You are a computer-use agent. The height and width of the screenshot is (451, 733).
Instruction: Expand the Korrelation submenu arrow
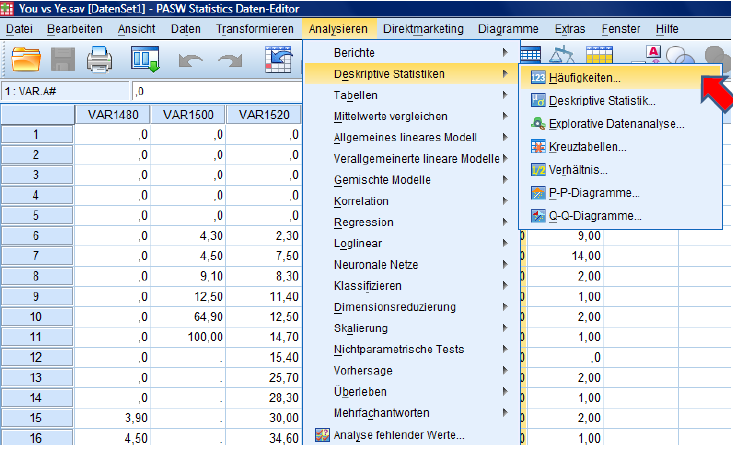(x=505, y=201)
